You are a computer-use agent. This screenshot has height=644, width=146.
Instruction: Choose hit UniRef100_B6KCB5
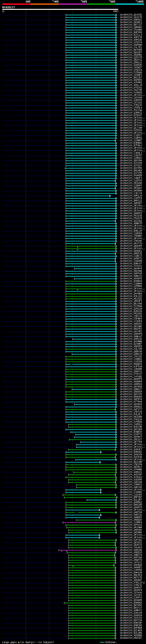131,505
